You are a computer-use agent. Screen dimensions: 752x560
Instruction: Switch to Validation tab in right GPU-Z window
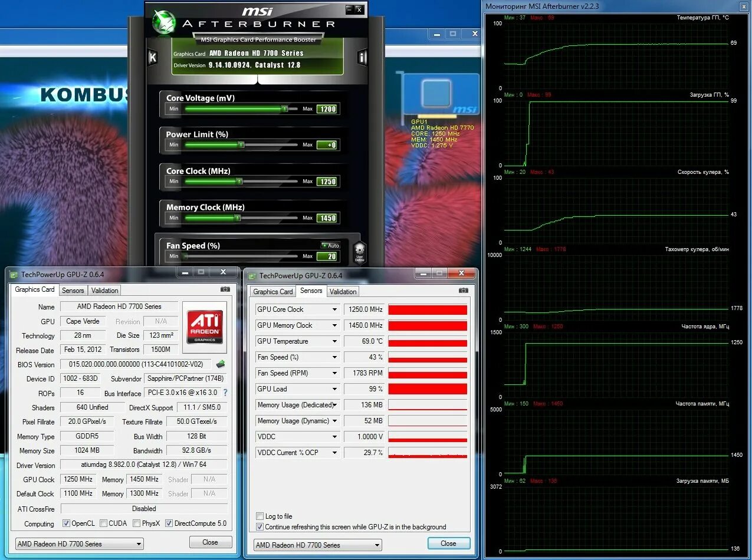click(x=343, y=292)
